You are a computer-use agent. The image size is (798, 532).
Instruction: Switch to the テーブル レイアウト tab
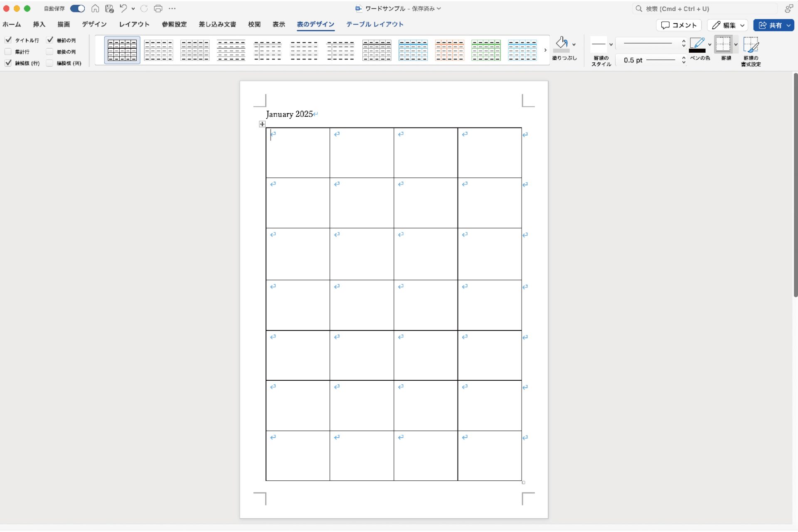click(374, 24)
